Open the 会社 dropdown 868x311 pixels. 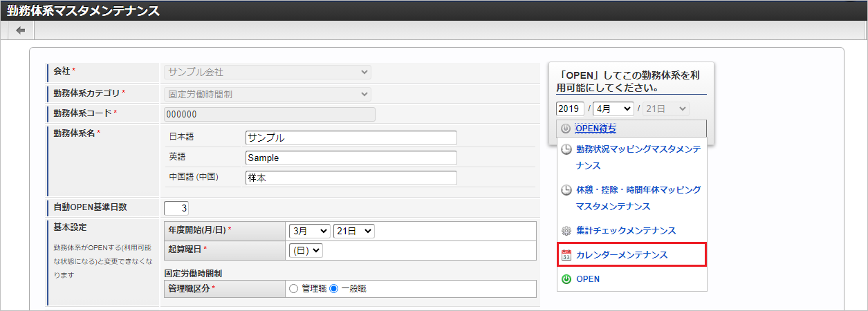[x=268, y=72]
